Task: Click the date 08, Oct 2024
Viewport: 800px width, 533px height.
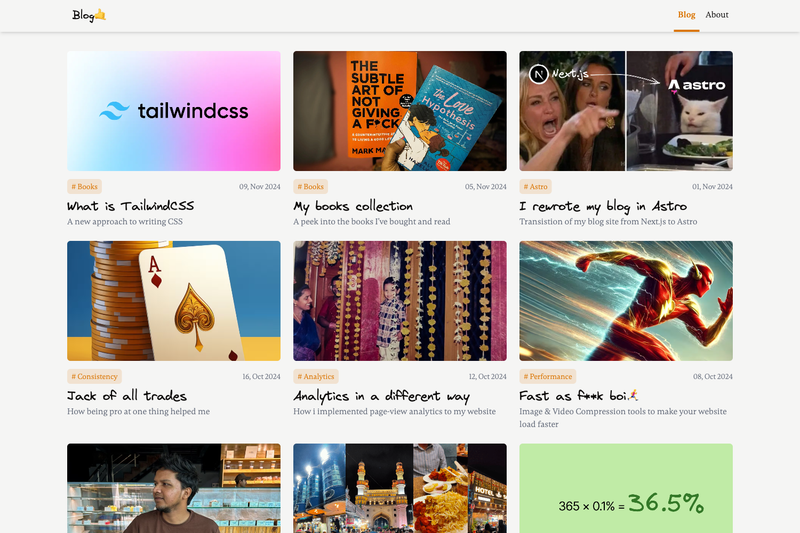Action: [x=713, y=376]
